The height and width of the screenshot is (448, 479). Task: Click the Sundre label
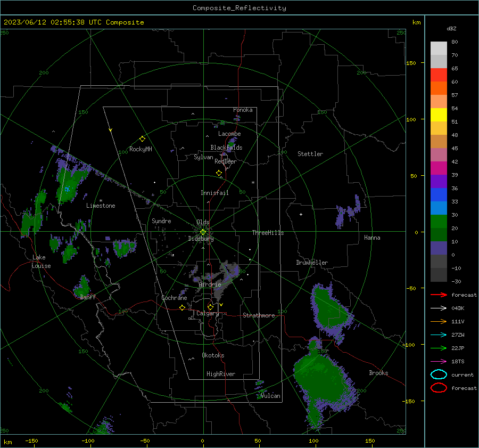coord(161,221)
